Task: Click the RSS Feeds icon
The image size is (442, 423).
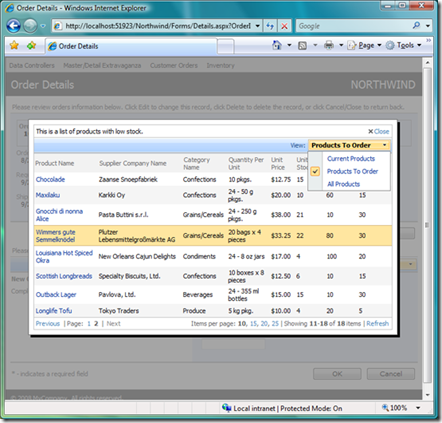Action: click(x=302, y=45)
